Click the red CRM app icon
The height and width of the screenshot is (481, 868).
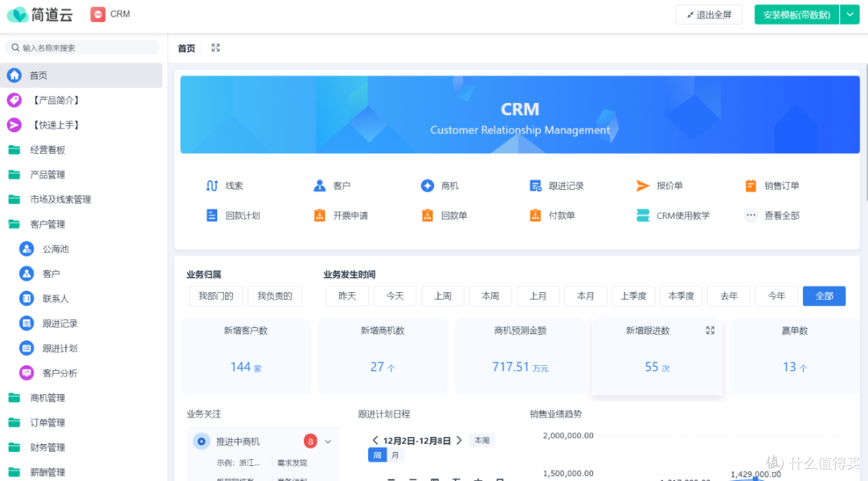98,14
